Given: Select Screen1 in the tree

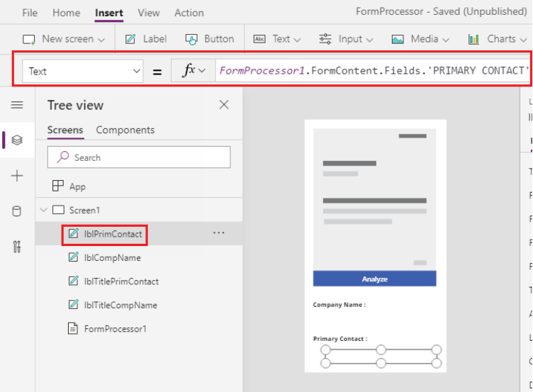Looking at the screenshot, I should point(84,210).
